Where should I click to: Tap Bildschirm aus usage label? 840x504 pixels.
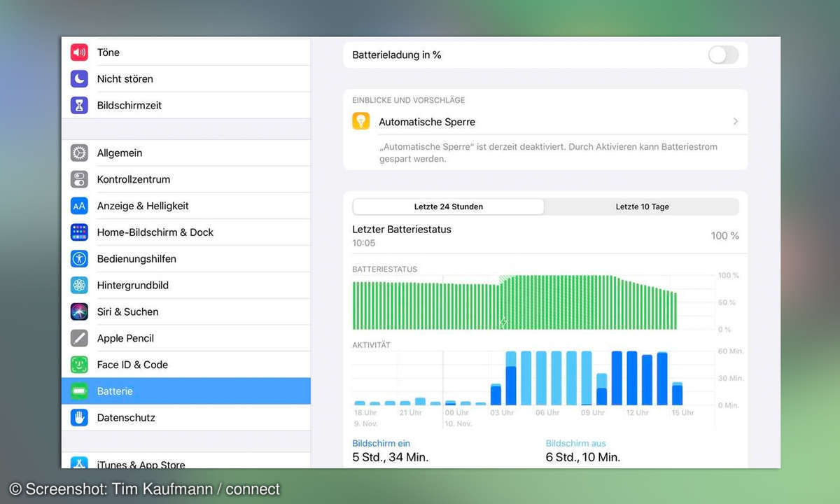point(575,443)
